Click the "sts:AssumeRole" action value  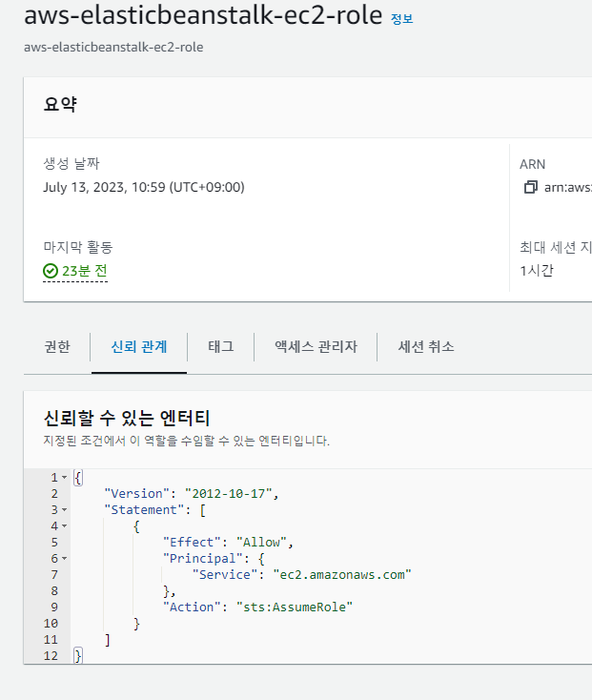click(x=295, y=607)
